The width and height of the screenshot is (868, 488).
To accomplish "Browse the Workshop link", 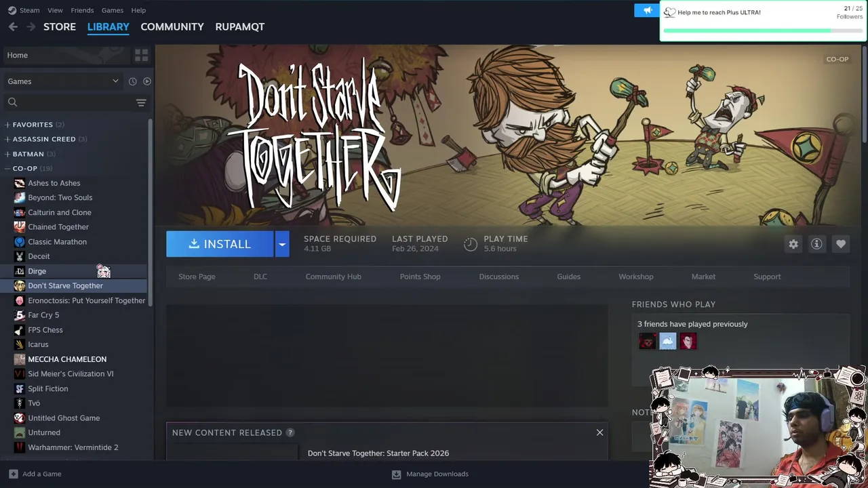I will [636, 277].
